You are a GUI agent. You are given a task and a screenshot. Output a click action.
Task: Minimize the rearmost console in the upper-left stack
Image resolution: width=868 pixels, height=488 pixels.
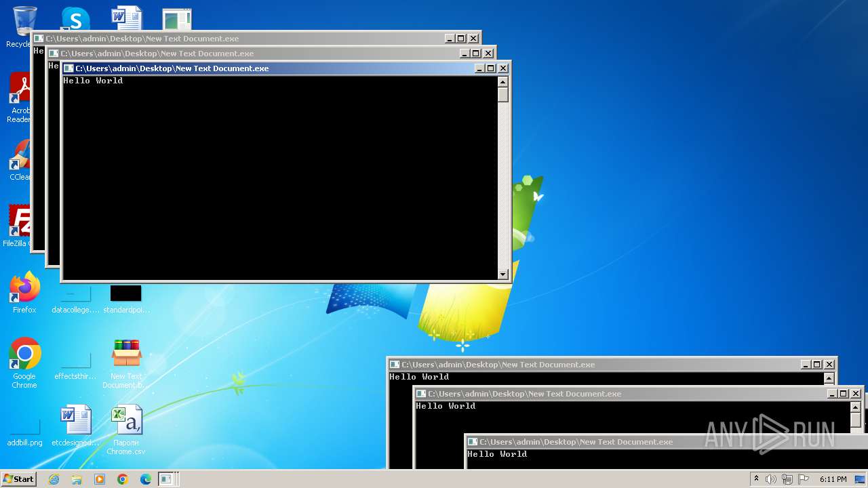[450, 39]
